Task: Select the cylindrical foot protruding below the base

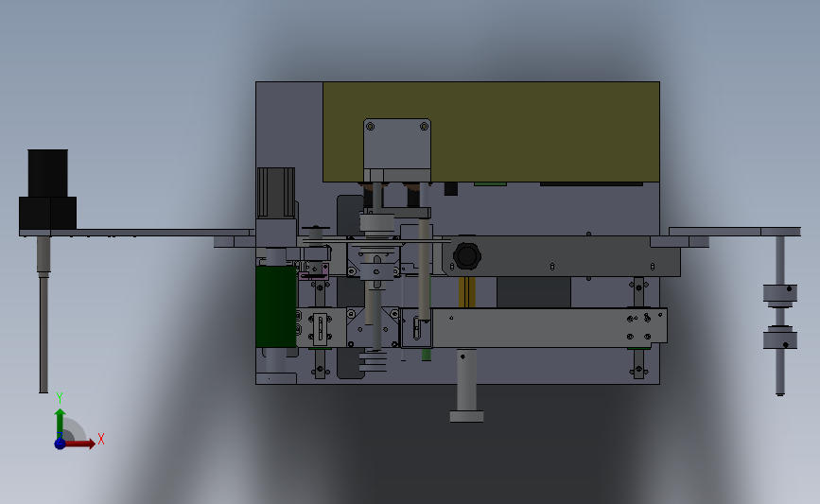Action: pyautogui.click(x=466, y=385)
